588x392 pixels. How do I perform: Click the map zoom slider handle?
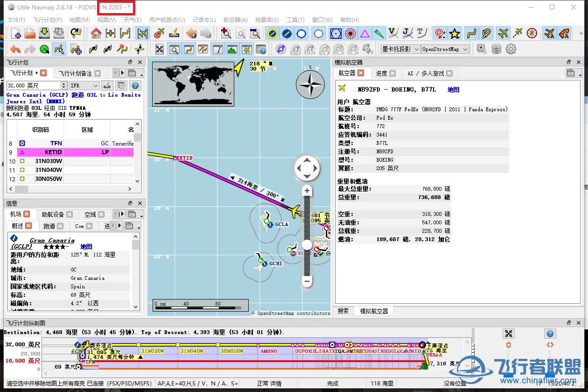(307, 244)
